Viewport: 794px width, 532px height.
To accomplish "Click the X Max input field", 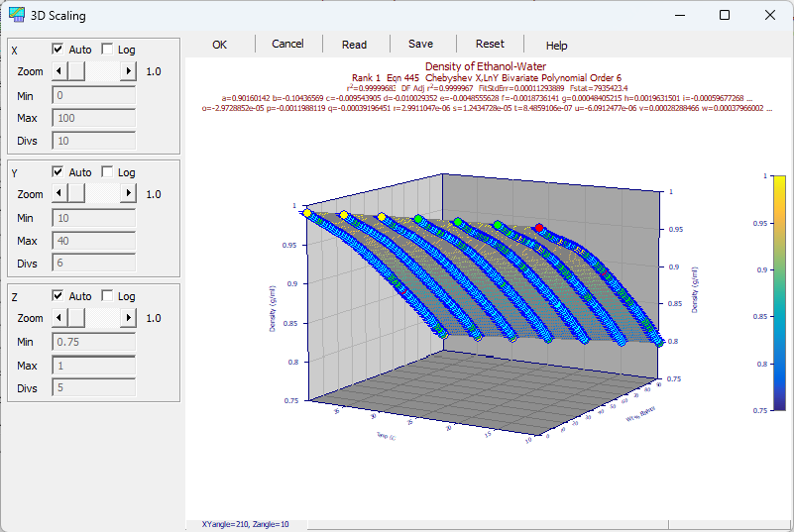I will tap(94, 118).
